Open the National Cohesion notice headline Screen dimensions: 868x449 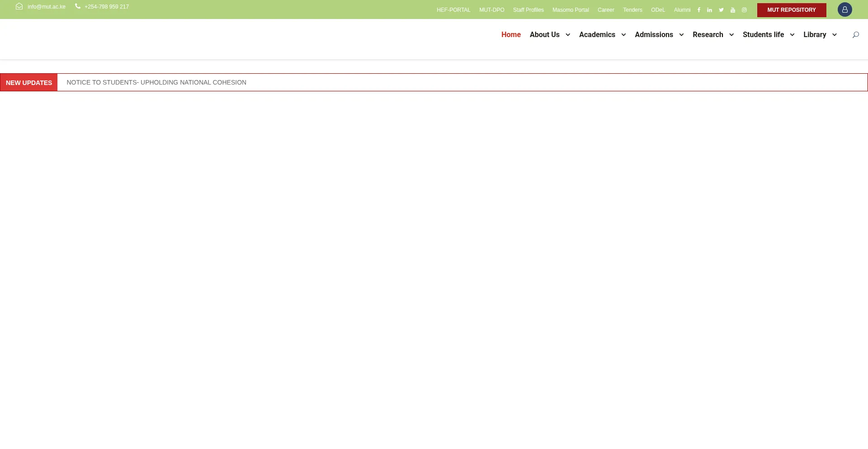(x=156, y=82)
